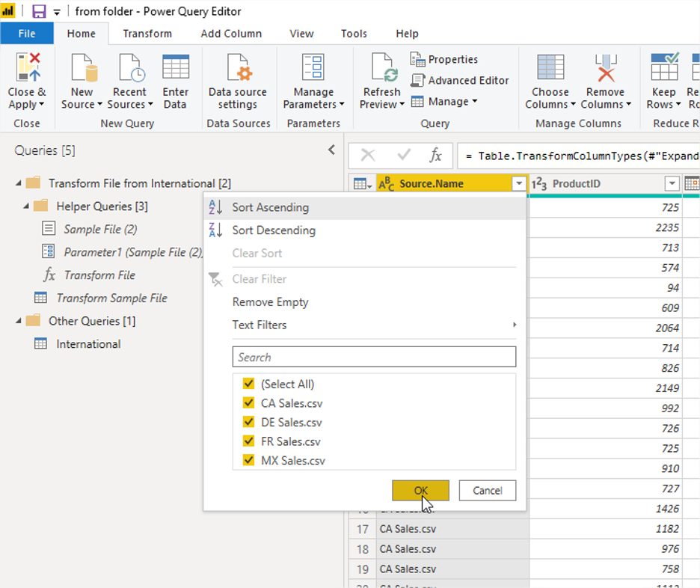Open the ProductID column filter dropdown
Screen dimensions: 700x588
click(672, 183)
